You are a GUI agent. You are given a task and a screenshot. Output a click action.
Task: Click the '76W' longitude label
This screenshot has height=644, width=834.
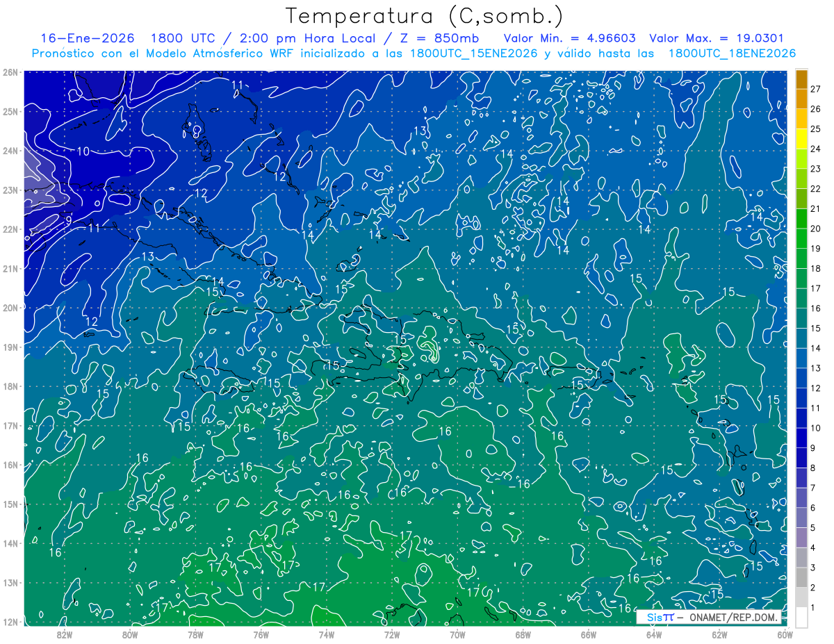click(x=261, y=634)
